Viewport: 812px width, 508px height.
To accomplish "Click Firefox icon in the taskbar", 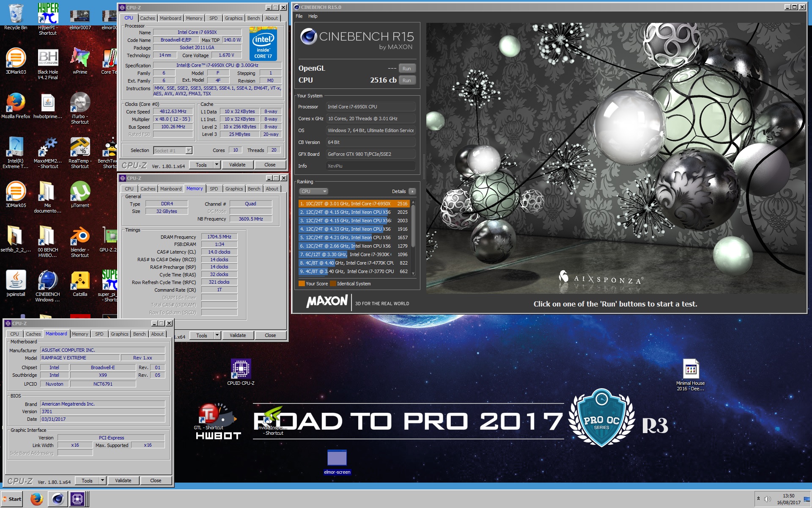I will coord(37,499).
